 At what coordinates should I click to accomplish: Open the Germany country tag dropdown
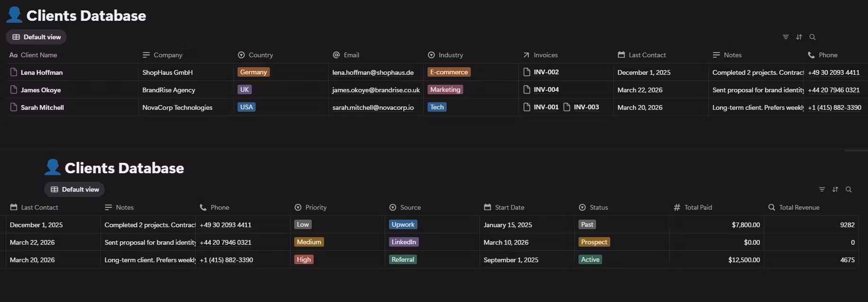253,72
